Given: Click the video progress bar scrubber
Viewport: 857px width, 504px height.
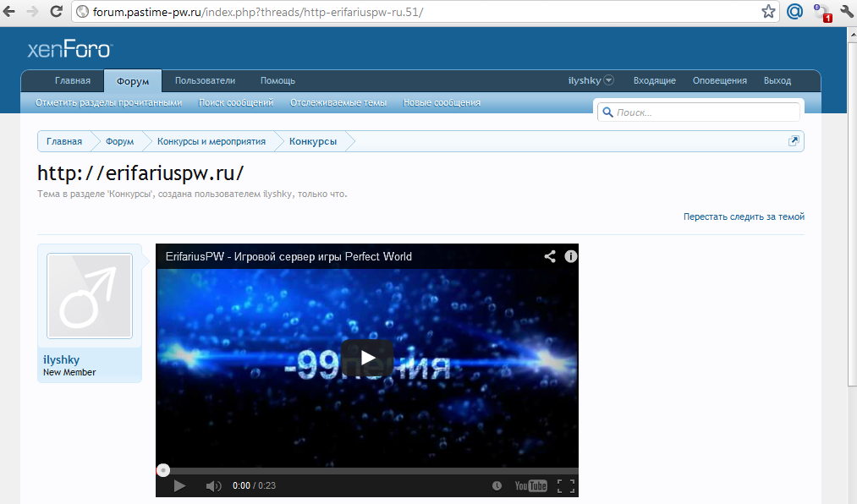Looking at the screenshot, I should tap(163, 470).
